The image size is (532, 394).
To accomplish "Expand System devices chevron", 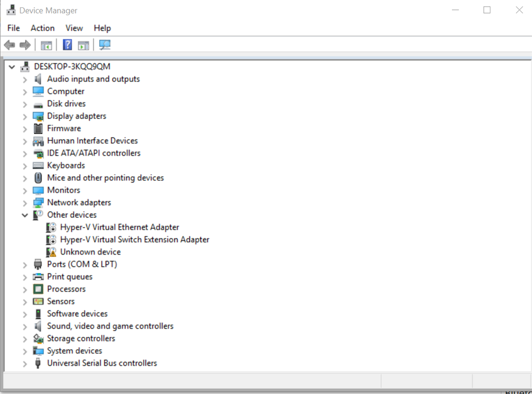I will (25, 351).
